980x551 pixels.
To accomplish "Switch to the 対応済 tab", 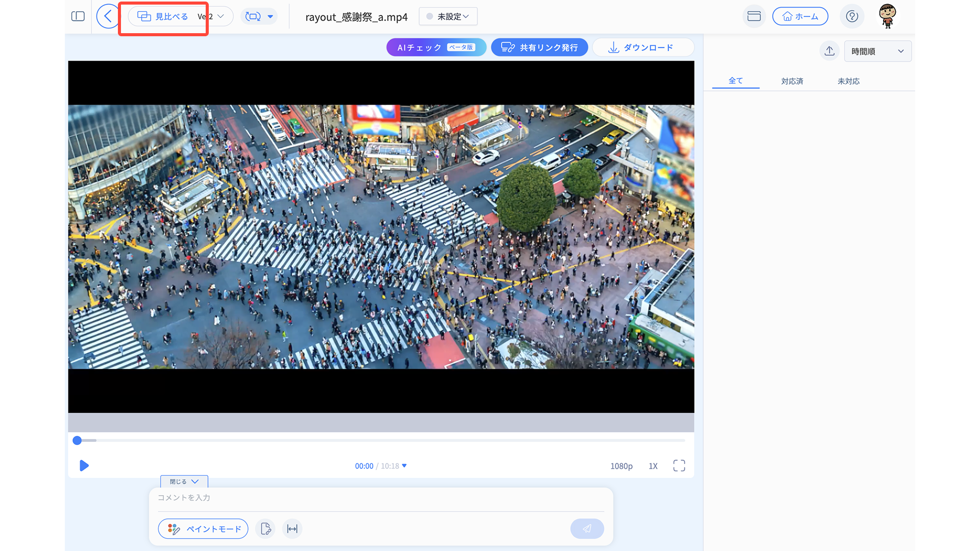I will click(792, 81).
